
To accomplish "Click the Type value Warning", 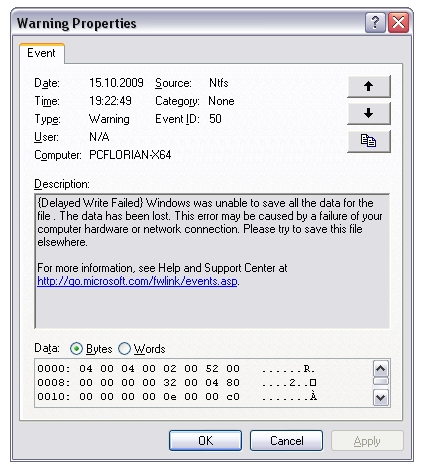I will [109, 119].
